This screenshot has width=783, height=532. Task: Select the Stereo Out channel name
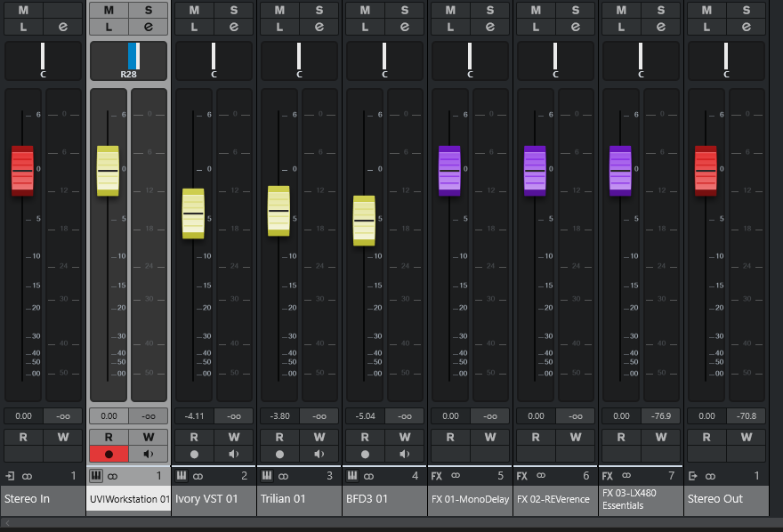[x=726, y=498]
